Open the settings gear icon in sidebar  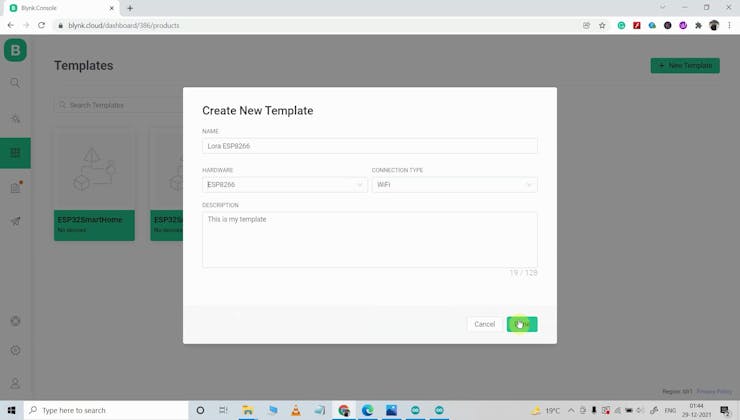(15, 350)
